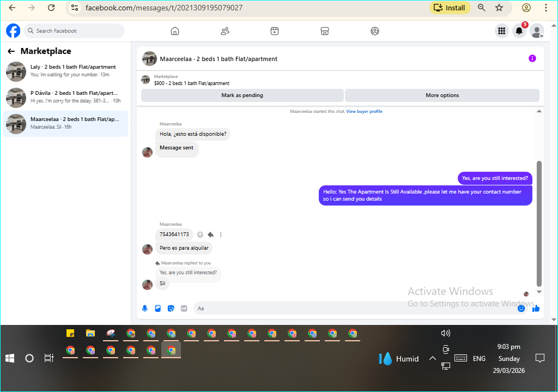Image resolution: width=558 pixels, height=392 pixels.
Task: Click the Install app button
Action: coord(450,8)
